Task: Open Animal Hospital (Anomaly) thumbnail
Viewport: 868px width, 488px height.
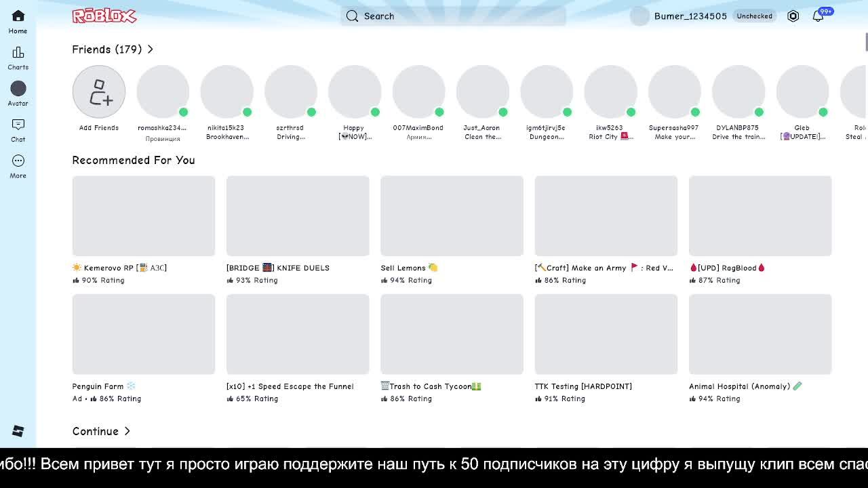Action: pyautogui.click(x=760, y=334)
